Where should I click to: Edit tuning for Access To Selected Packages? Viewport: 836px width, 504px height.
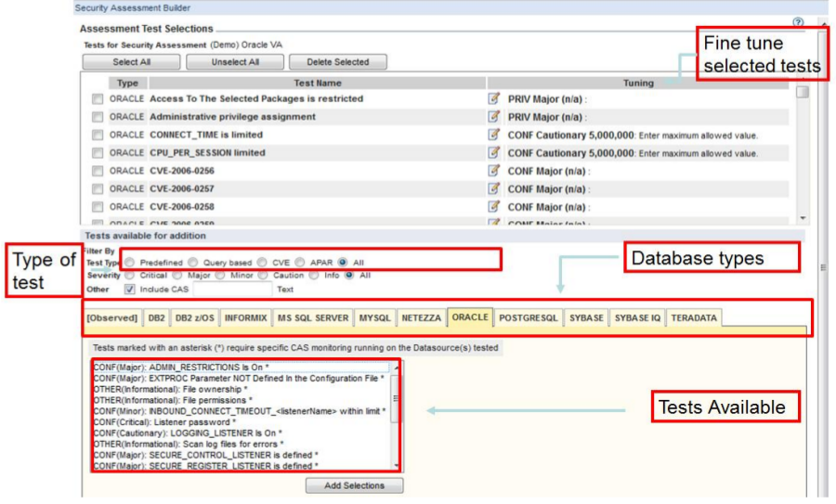point(494,98)
